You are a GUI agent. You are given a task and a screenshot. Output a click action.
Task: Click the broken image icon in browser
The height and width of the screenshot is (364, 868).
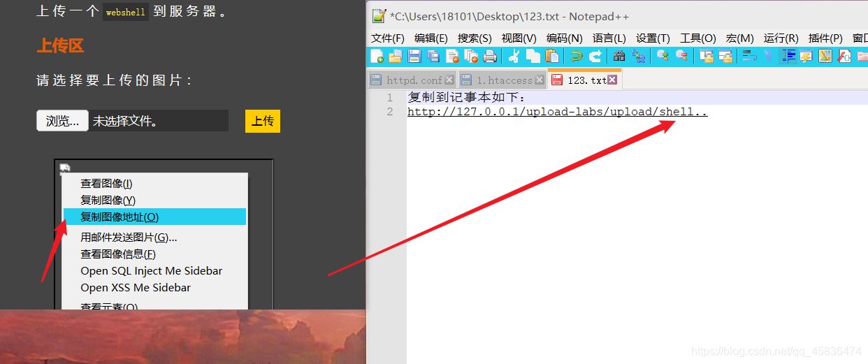pyautogui.click(x=64, y=168)
